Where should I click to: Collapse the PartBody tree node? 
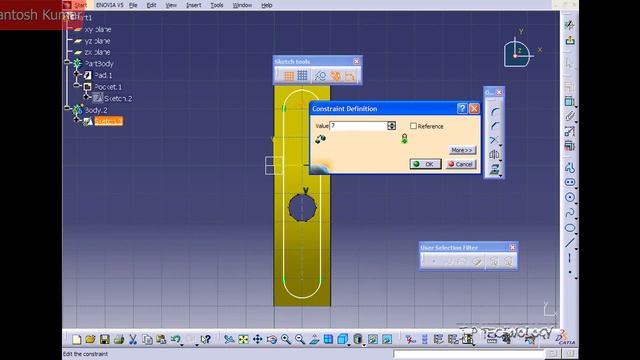click(67, 62)
